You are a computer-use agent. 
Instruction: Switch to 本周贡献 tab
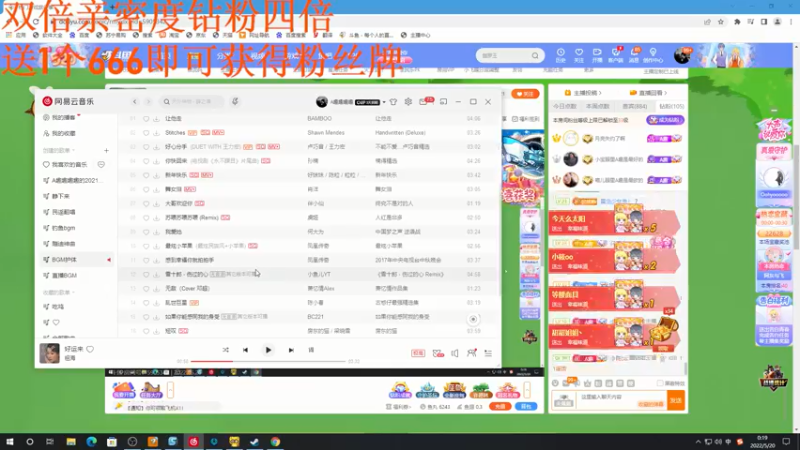pyautogui.click(x=597, y=106)
